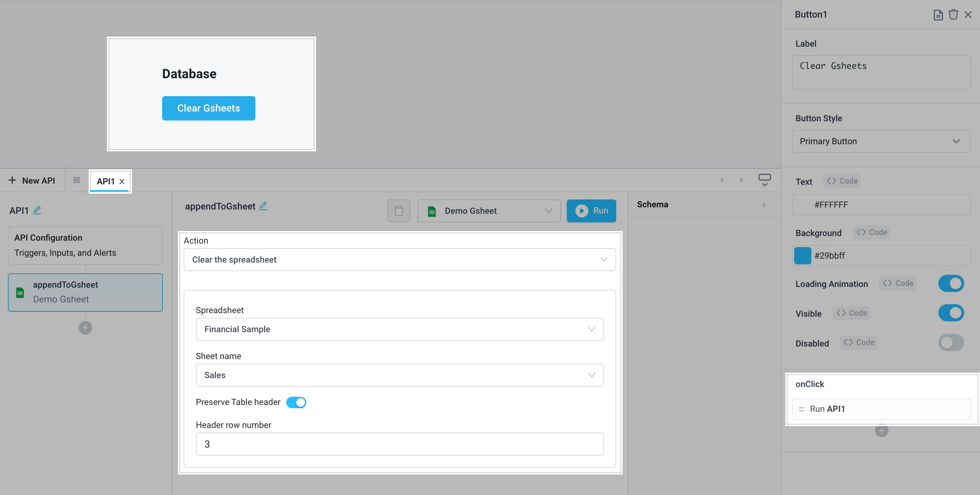
Task: Click the Header row number field
Action: coord(400,444)
